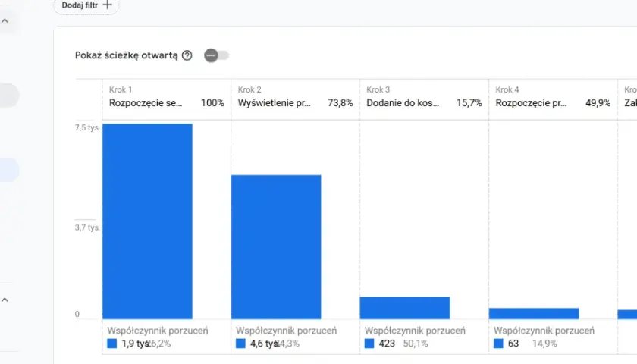Screen dimensions: 637x364
Task: Click the 14,9% abandonment rate value
Action: (x=544, y=344)
